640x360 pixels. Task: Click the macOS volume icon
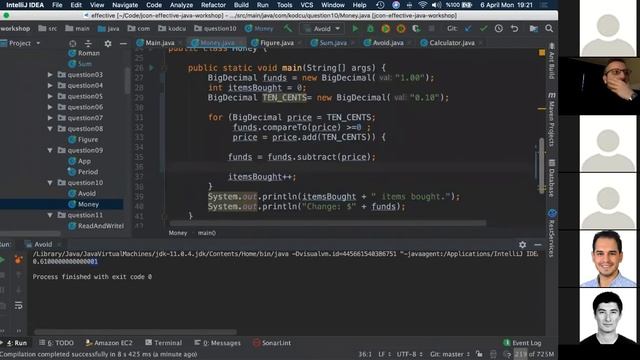(436, 5)
